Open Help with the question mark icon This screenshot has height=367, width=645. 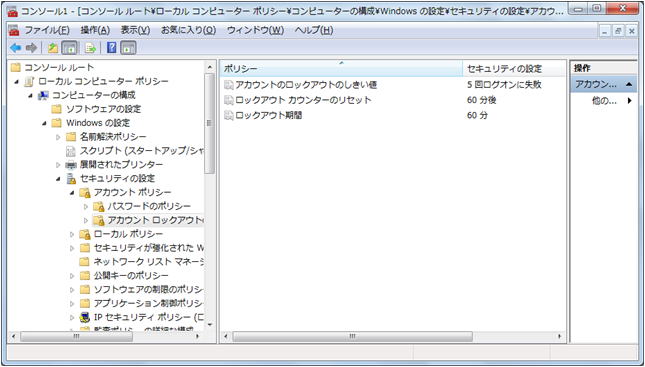111,48
